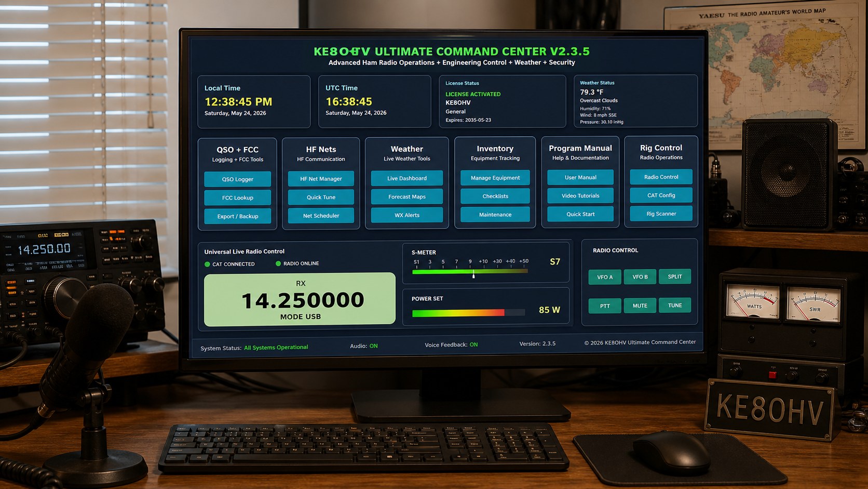This screenshot has height=489, width=868.
Task: Click the QSO + FCC panel heading
Action: (x=237, y=150)
